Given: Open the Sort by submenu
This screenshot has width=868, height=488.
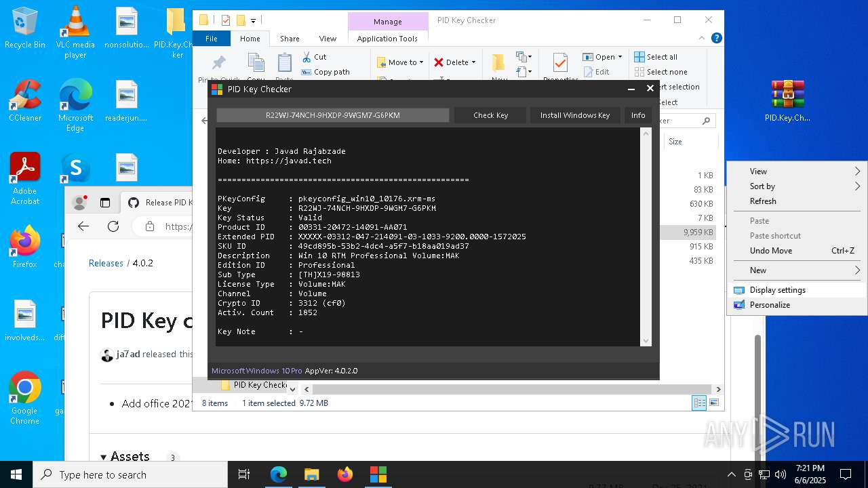Looking at the screenshot, I should [796, 186].
